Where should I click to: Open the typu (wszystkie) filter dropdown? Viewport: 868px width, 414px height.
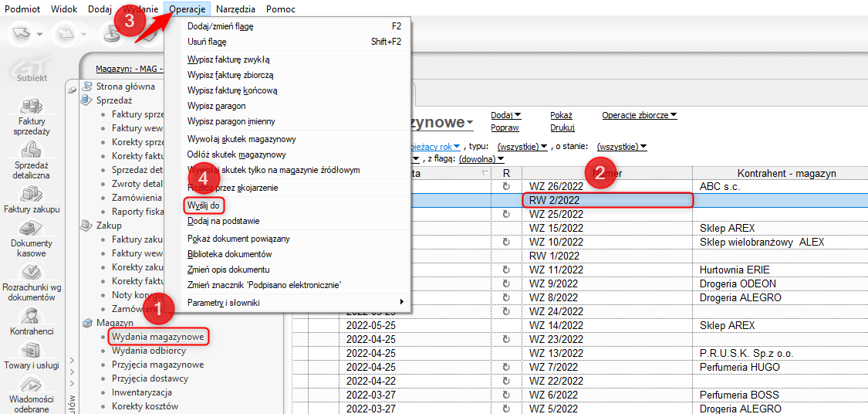click(x=522, y=146)
